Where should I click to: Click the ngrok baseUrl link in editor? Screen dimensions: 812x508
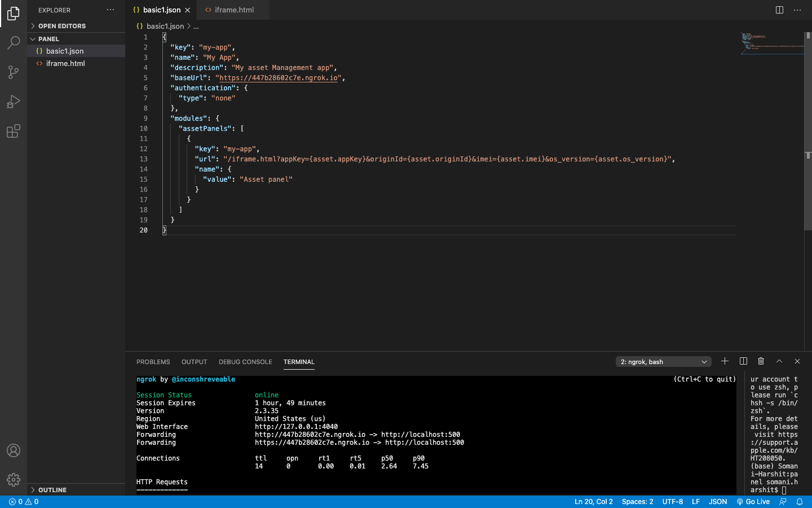click(279, 78)
